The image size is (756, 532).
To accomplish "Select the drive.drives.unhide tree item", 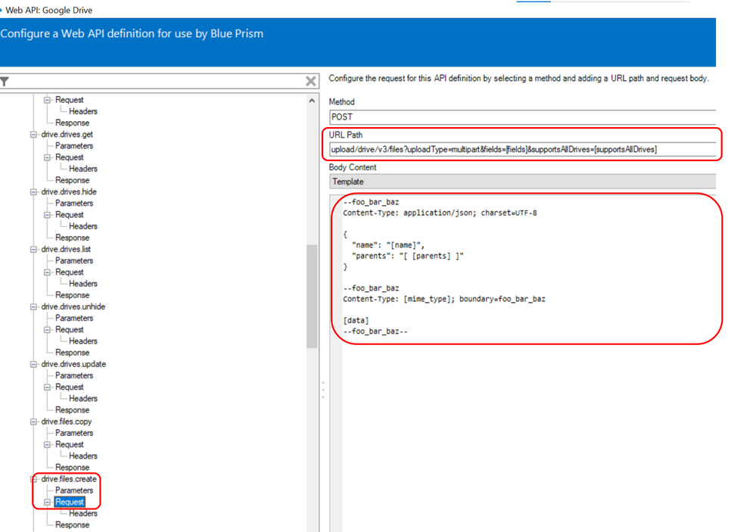I will click(73, 306).
